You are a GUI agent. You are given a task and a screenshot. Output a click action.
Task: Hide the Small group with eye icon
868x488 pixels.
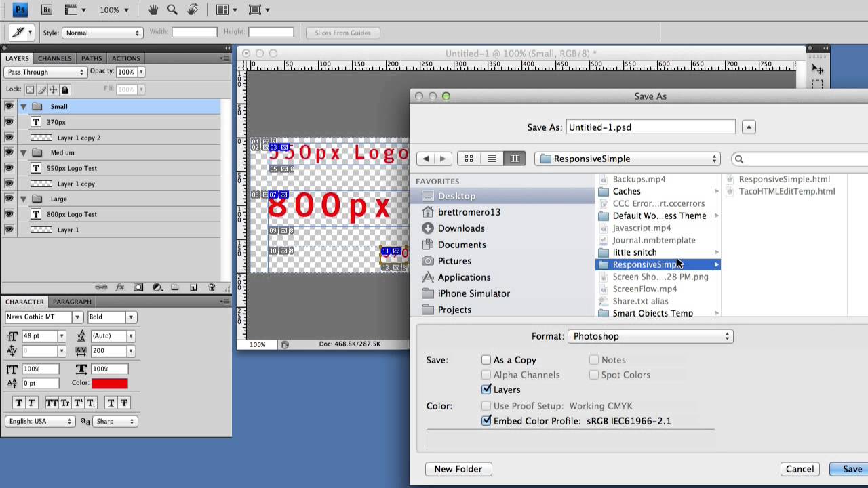pyautogui.click(x=9, y=106)
